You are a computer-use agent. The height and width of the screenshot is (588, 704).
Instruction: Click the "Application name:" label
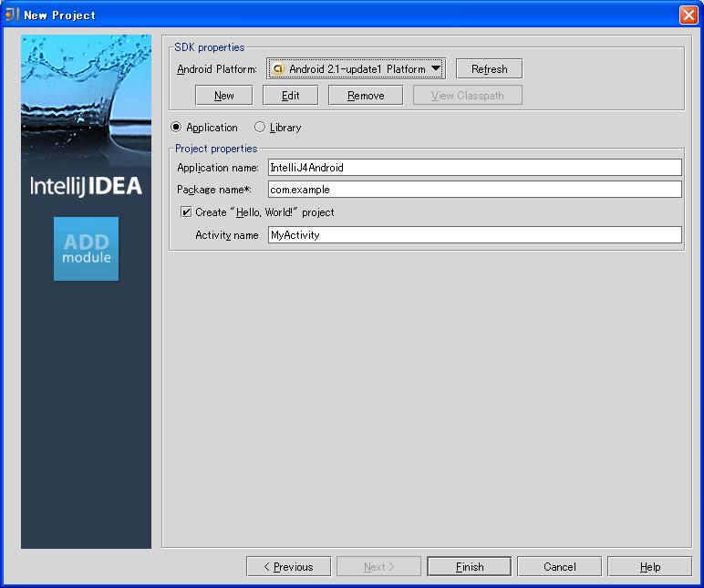(x=218, y=168)
